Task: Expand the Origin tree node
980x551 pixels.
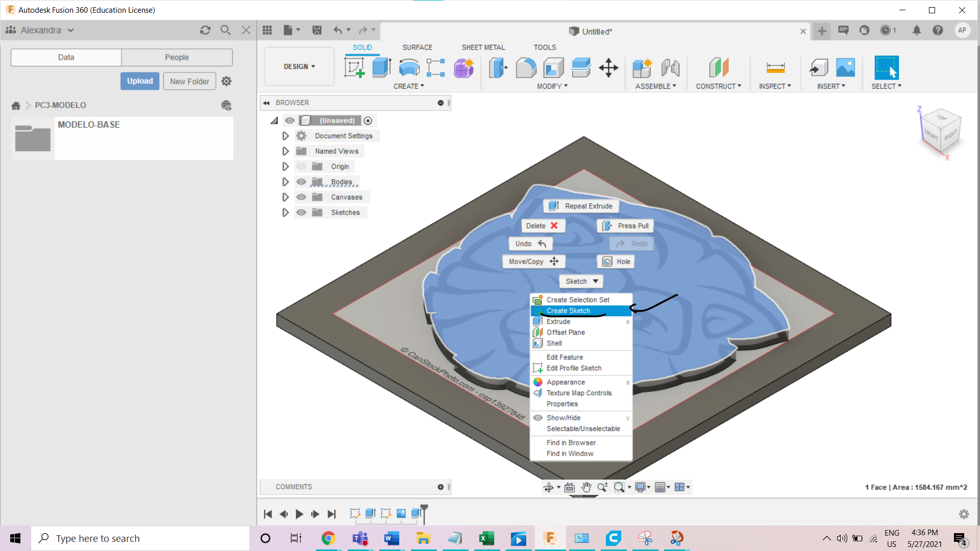Action: pyautogui.click(x=285, y=167)
